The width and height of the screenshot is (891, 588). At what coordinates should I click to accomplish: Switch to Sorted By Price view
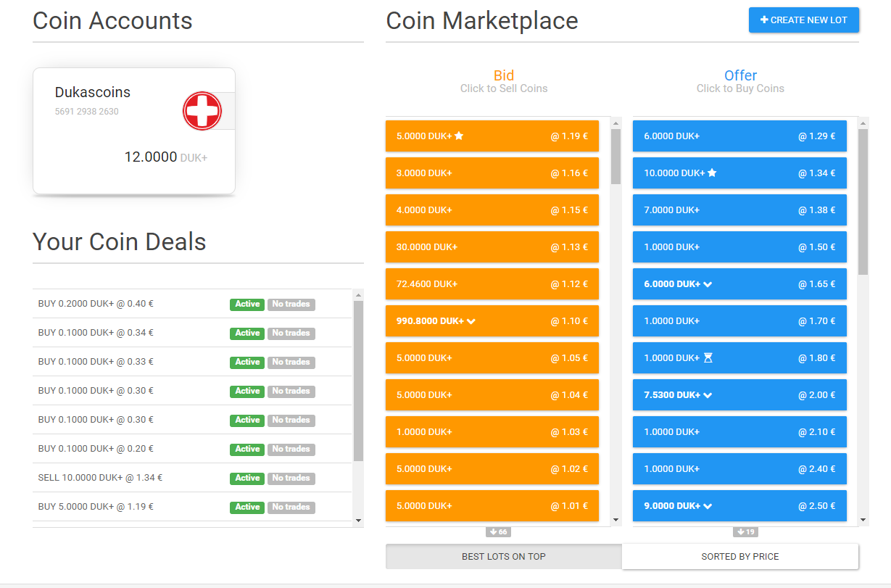[x=740, y=557]
